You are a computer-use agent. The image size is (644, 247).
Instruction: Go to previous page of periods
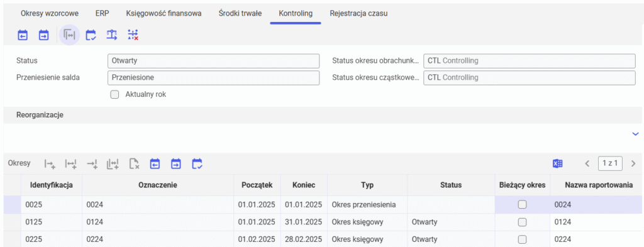(x=587, y=163)
